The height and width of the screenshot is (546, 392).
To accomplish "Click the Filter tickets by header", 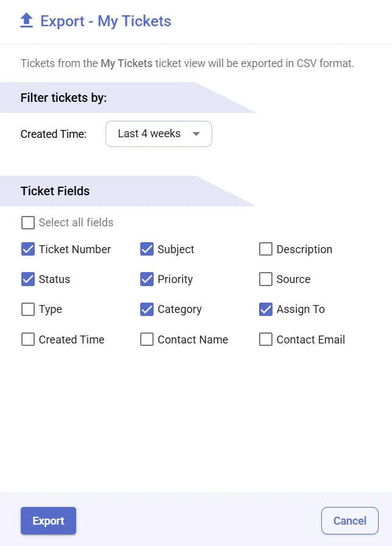I will 63,98.
